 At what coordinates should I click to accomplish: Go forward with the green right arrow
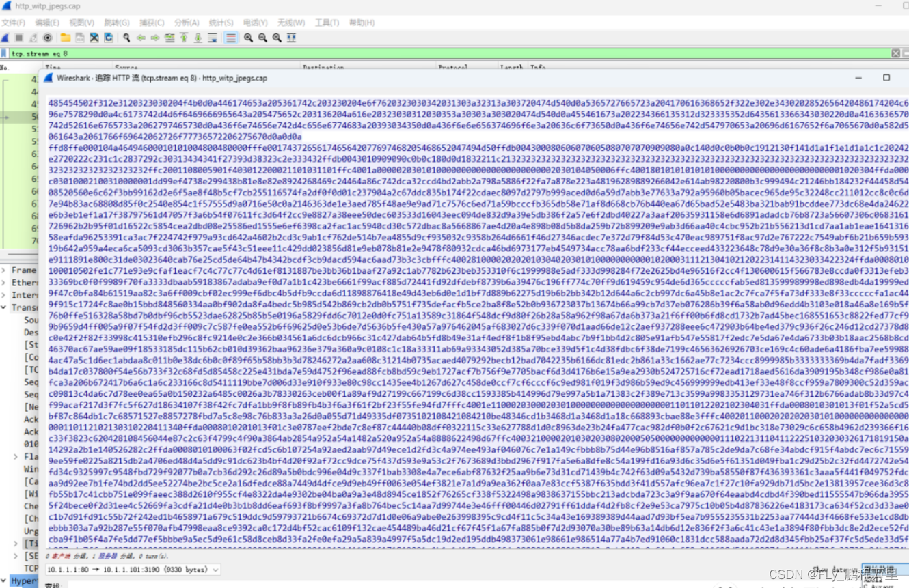click(155, 38)
